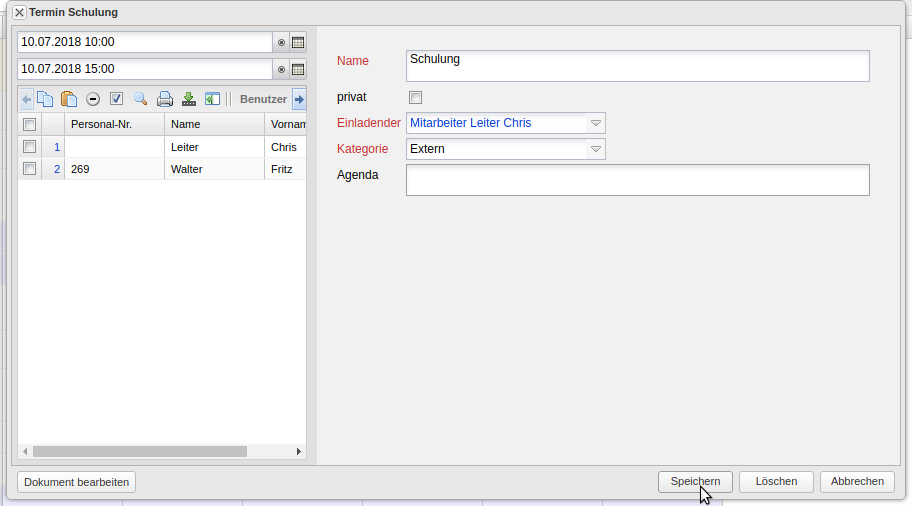Click into the Agenda text field

coord(637,180)
